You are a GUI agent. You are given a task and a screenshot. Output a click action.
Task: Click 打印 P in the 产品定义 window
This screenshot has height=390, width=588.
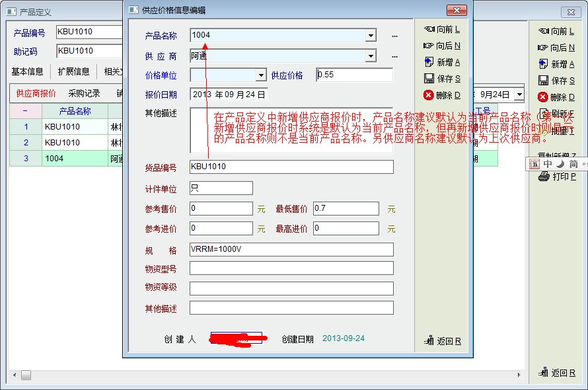click(x=557, y=176)
